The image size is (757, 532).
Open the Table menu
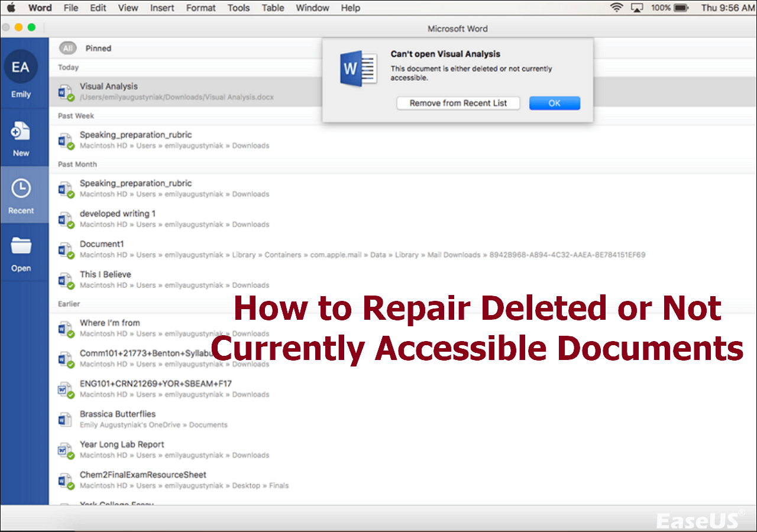tap(273, 8)
